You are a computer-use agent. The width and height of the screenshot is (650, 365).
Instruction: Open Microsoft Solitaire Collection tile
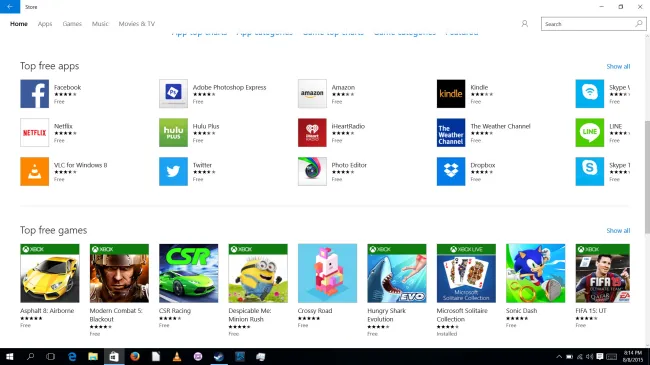(466, 273)
